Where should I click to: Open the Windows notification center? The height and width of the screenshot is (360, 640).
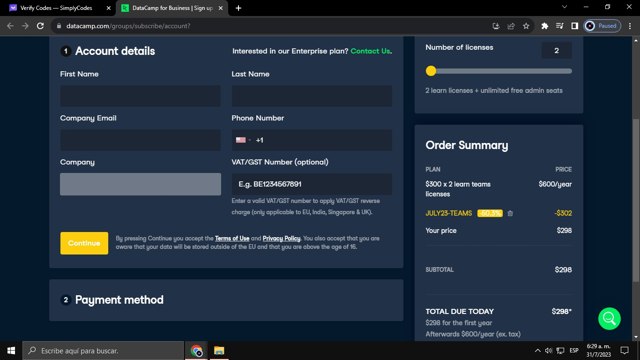coord(624,351)
